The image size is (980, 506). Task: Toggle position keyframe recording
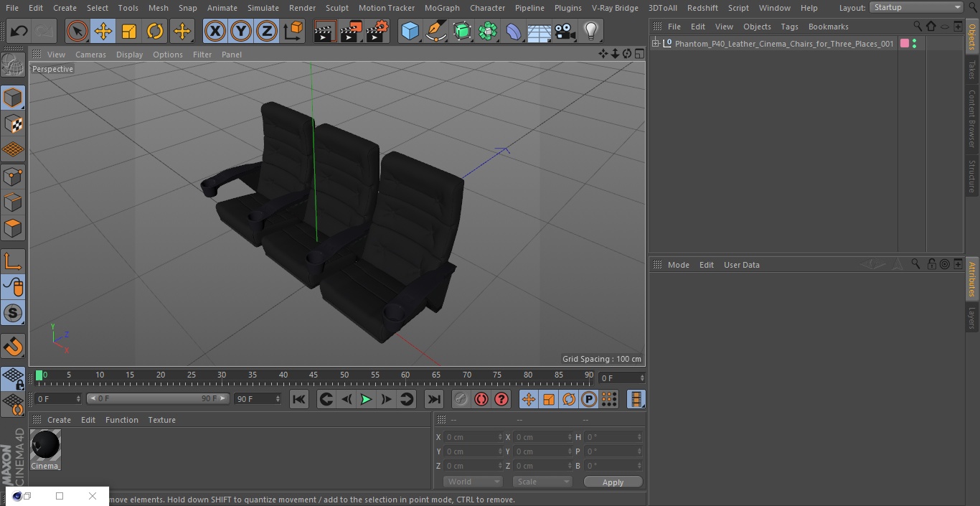529,399
